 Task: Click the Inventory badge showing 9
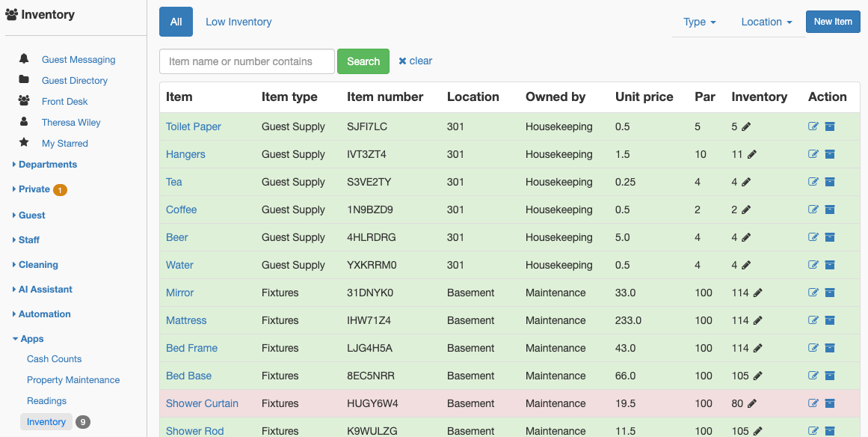click(x=82, y=422)
